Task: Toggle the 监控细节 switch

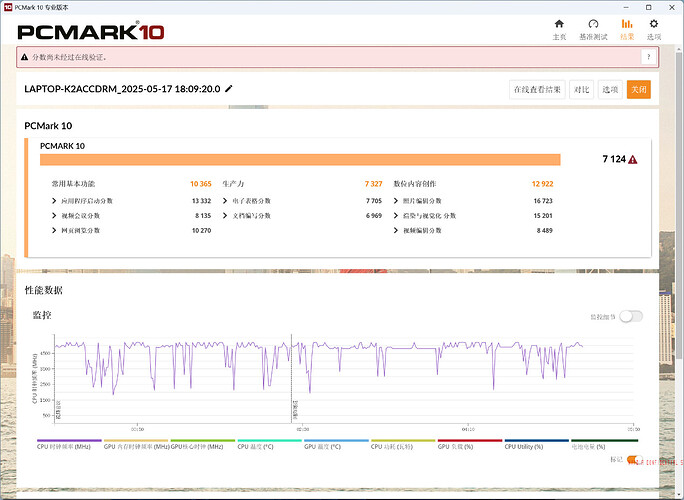Action: (630, 316)
